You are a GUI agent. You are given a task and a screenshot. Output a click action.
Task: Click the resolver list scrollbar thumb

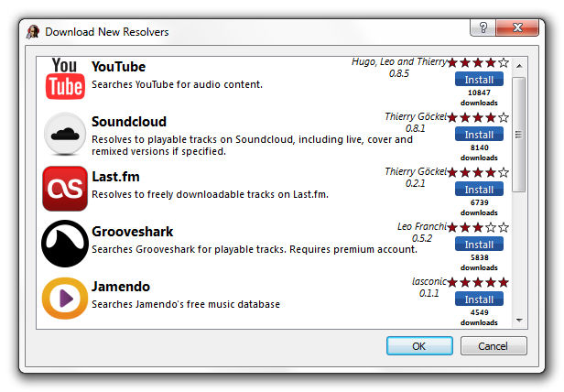(x=518, y=135)
